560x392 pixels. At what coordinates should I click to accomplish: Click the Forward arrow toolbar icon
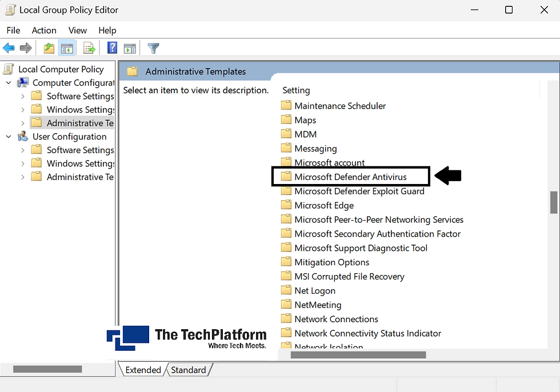point(26,48)
